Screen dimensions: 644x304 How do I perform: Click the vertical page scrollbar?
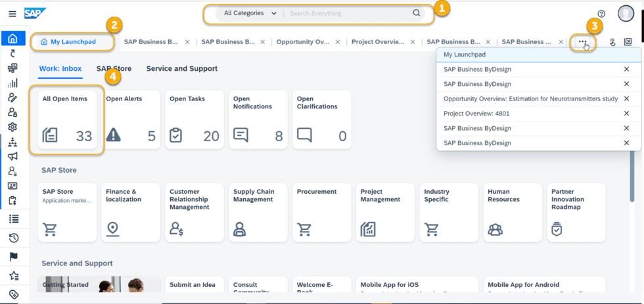(632, 177)
